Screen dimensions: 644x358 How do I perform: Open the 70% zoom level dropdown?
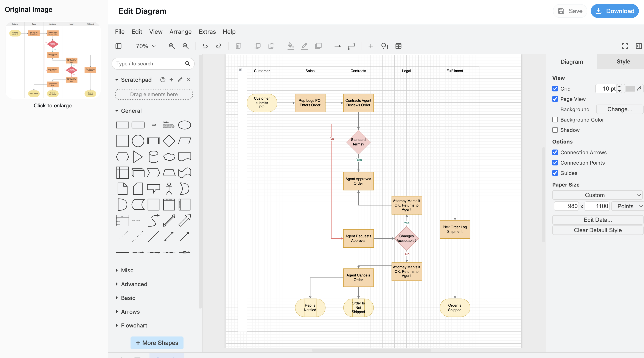[x=146, y=46]
